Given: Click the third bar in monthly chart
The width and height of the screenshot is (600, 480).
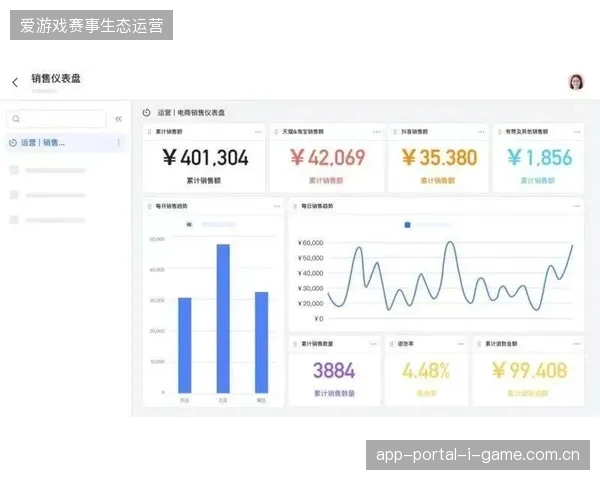Looking at the screenshot, I should click(x=262, y=343).
